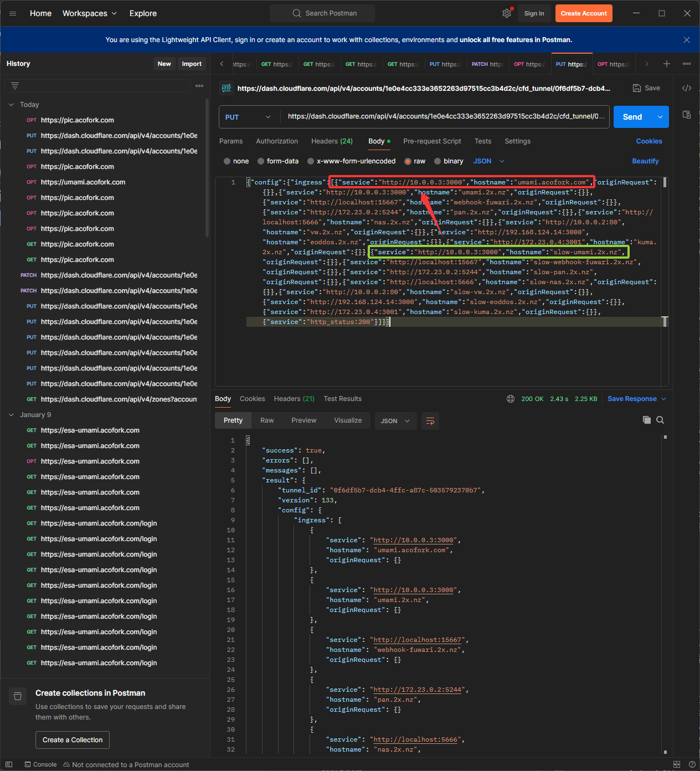This screenshot has width=700, height=771.
Task: Save the current request
Action: [647, 88]
